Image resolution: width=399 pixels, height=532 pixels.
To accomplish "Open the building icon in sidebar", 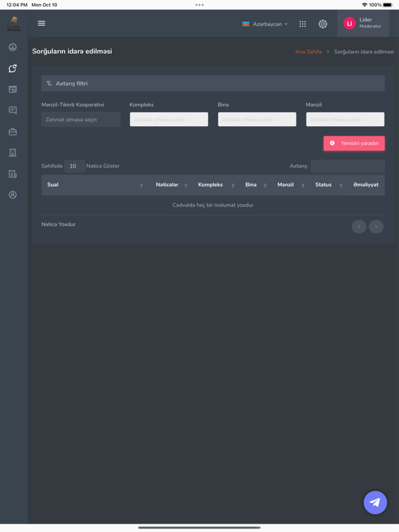I will [12, 152].
